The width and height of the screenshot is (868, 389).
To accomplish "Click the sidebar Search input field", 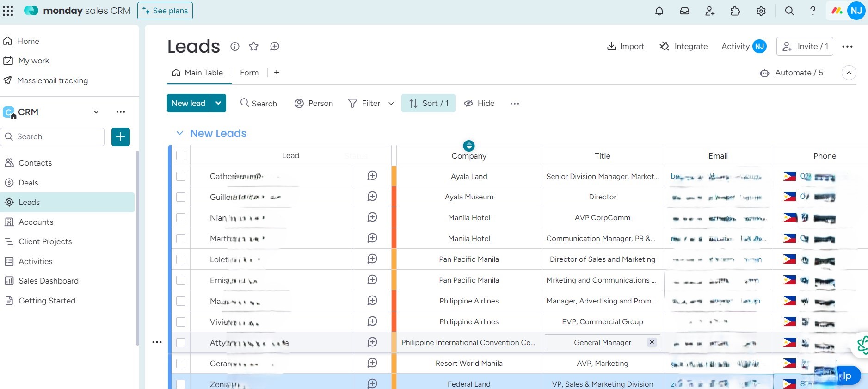I will pos(53,137).
